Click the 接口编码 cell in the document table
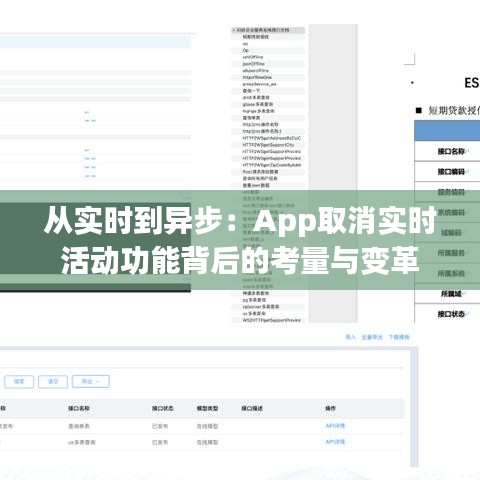The image size is (480, 480). pyautogui.click(x=451, y=172)
